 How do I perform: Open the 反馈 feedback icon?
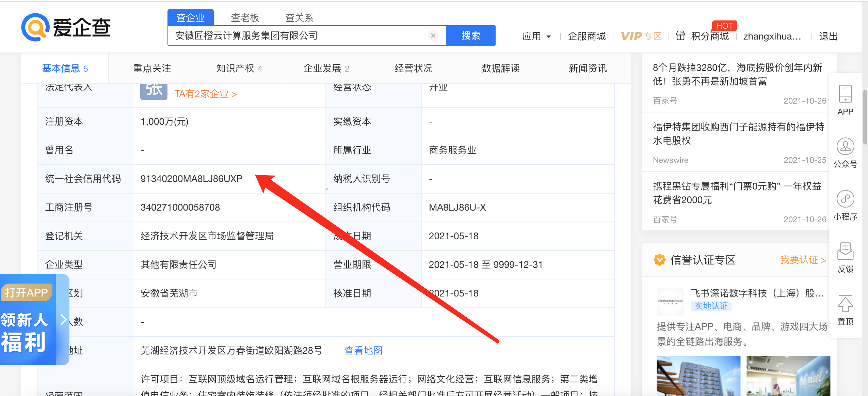tap(845, 252)
